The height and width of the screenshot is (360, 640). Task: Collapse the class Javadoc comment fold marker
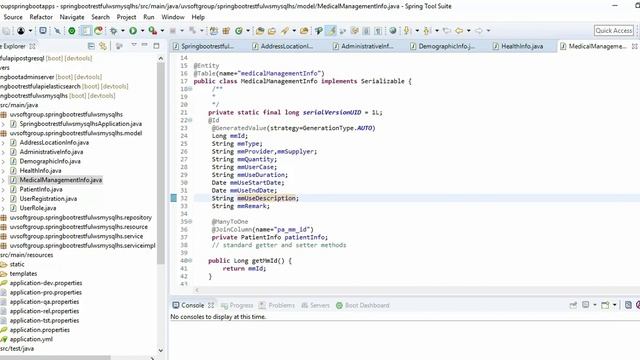click(x=190, y=89)
